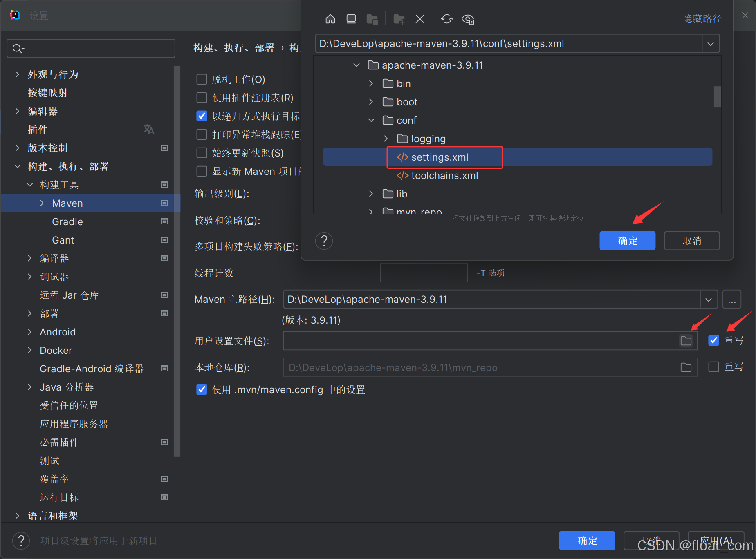Open 远程 Jar 仓库 settings page
756x559 pixels.
click(x=70, y=295)
